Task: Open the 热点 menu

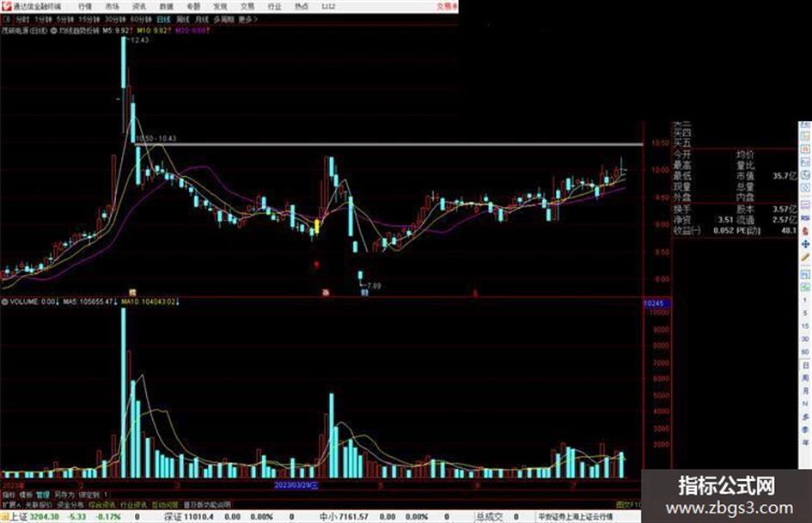Action: [302, 6]
